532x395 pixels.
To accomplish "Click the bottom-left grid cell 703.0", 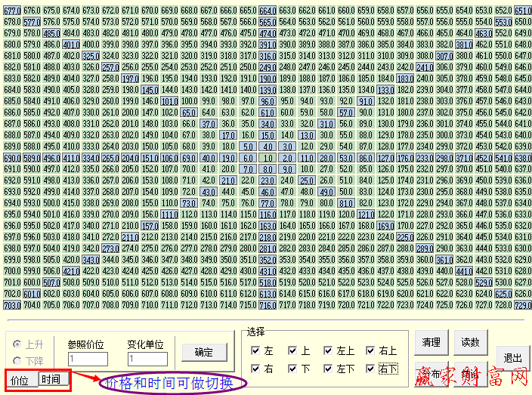I will click(12, 305).
